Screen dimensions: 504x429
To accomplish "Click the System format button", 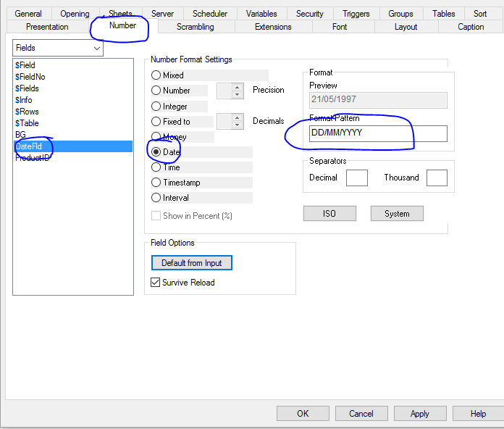I will pos(397,214).
